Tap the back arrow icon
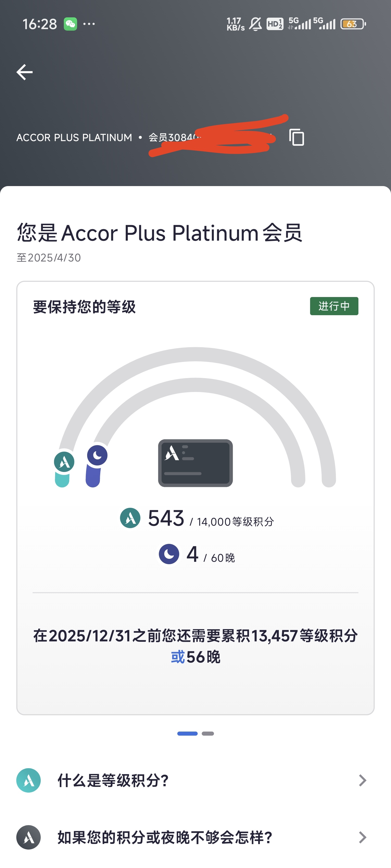This screenshot has width=391, height=868. tap(24, 72)
